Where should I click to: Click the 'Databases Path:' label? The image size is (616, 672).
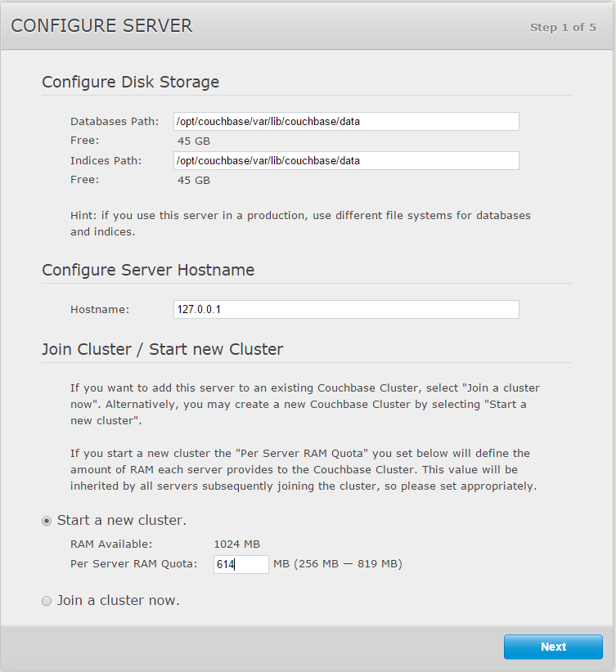(x=115, y=121)
